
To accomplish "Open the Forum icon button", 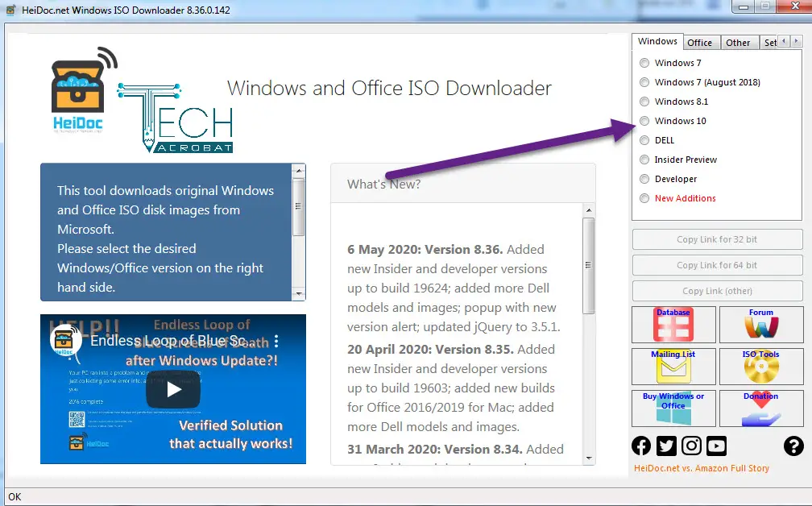I will click(760, 325).
